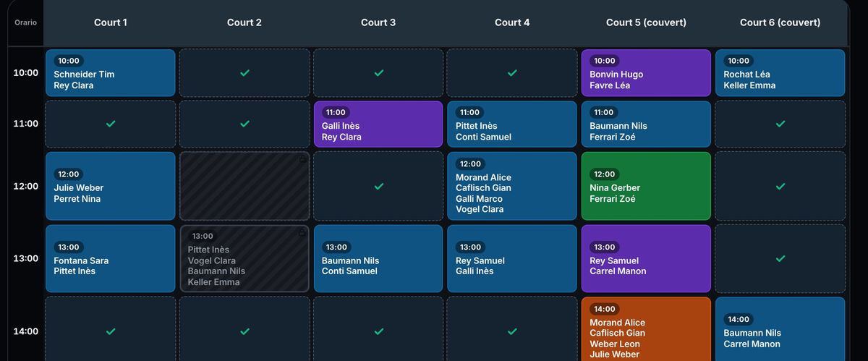The height and width of the screenshot is (361, 868).
Task: Click 13:00 badge on Fontana Sara card
Action: [69, 247]
